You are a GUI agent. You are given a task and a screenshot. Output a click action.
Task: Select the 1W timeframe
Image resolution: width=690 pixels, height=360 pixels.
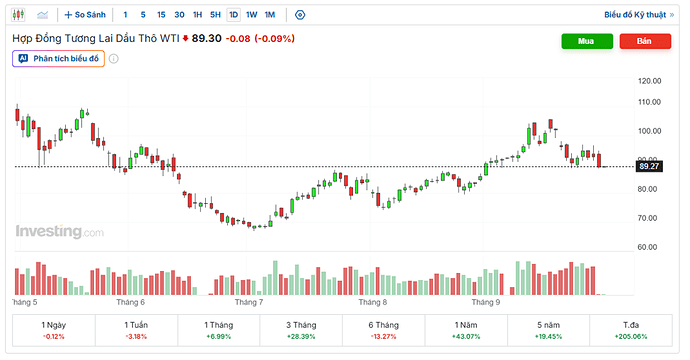click(252, 15)
